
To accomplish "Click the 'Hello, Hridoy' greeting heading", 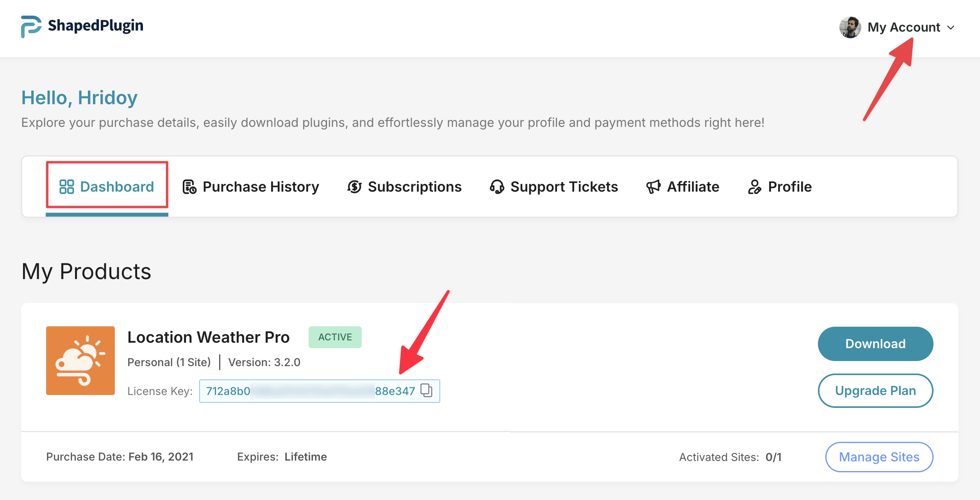I will click(x=79, y=98).
